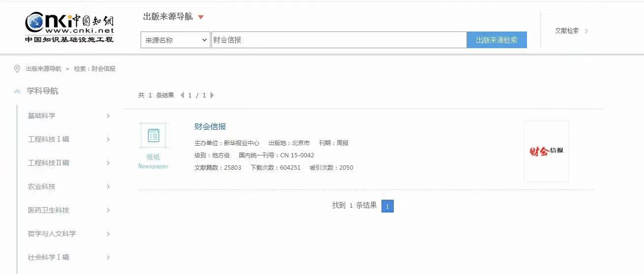The height and width of the screenshot is (274, 644).
Task: Click the 下载次数：604251 text
Action: pyautogui.click(x=275, y=168)
